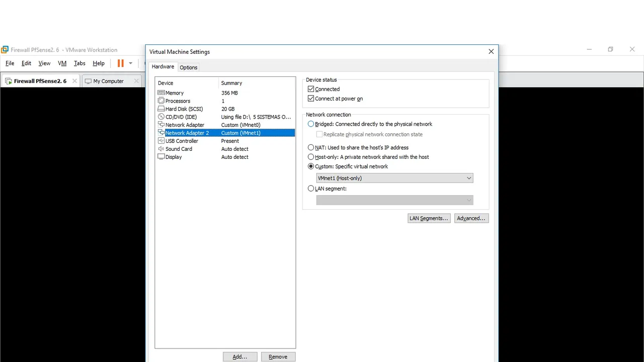
Task: Activate the Firewall PfSense2. 6 tab
Action: (40, 81)
